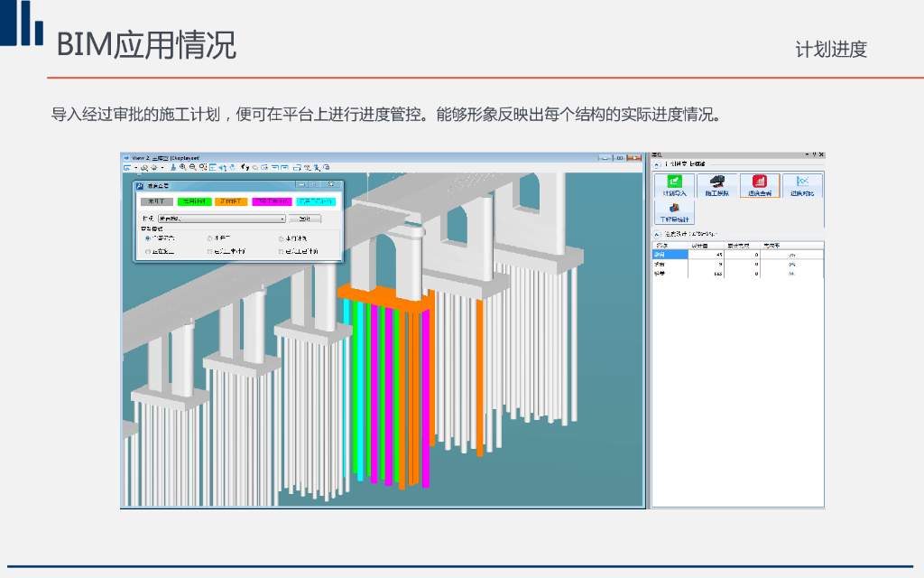Click the cyan pile in 3D model
The image size is (924, 578).
pyautogui.click(x=359, y=392)
